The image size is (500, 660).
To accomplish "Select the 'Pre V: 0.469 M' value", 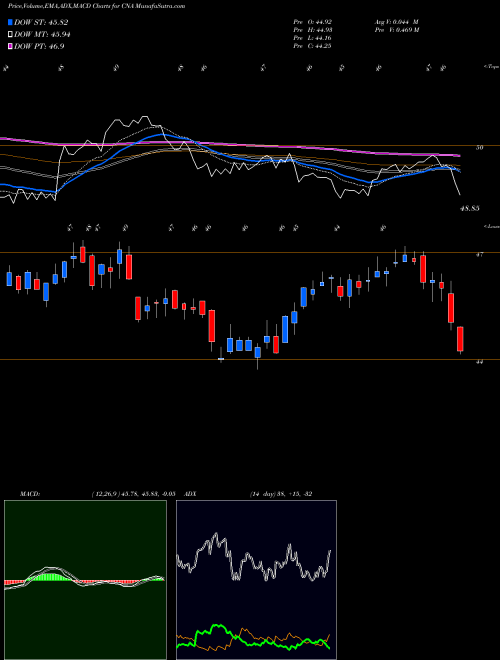I will (396, 30).
